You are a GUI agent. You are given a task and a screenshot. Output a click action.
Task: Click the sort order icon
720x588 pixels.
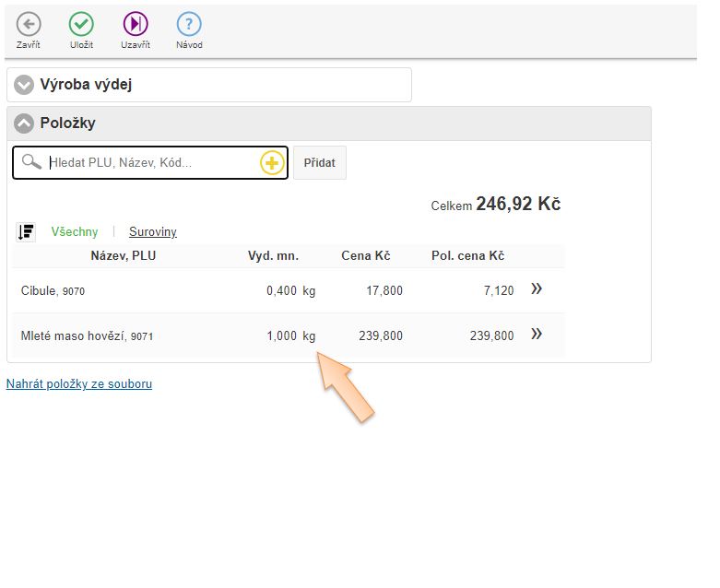26,232
